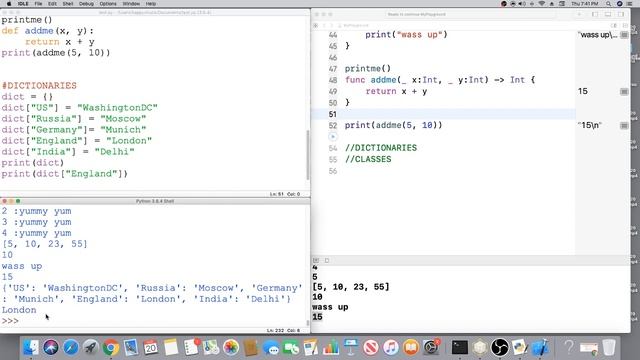The height and width of the screenshot is (360, 640).
Task: Open Photos app in the dock
Action: [x=231, y=348]
